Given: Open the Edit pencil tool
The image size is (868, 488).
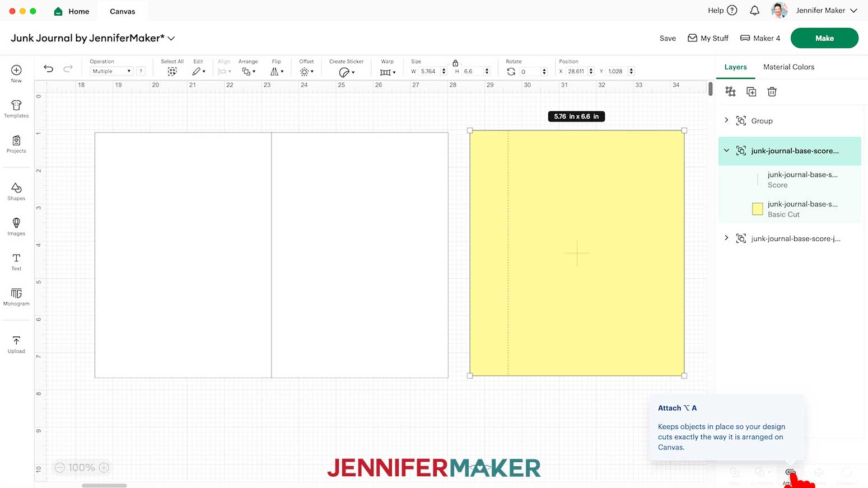Looking at the screenshot, I should (198, 72).
